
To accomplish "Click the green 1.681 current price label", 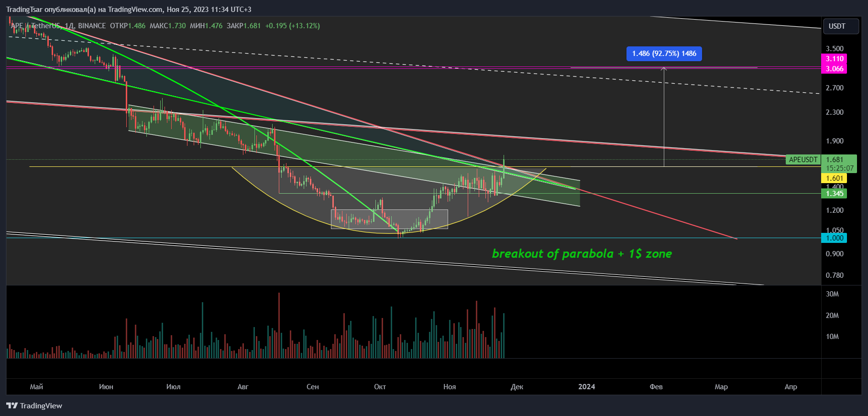I will coord(835,160).
